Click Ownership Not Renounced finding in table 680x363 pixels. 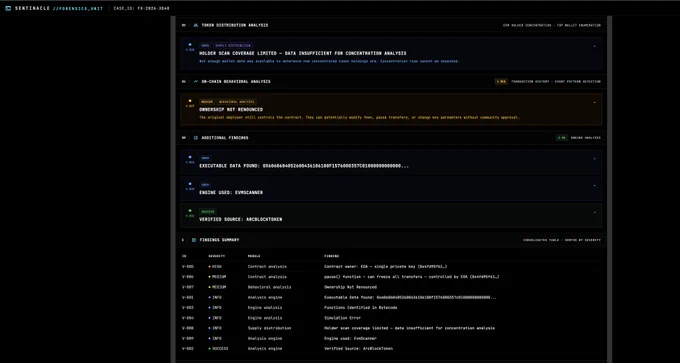click(350, 287)
